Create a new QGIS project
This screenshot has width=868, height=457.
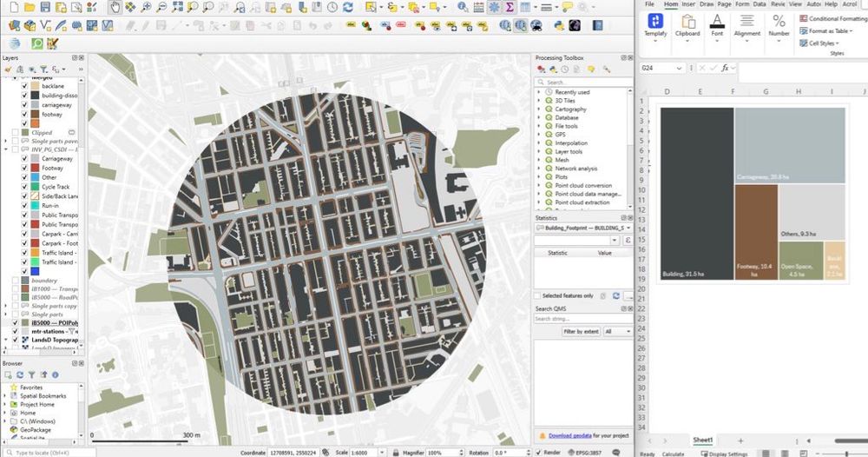(14, 7)
